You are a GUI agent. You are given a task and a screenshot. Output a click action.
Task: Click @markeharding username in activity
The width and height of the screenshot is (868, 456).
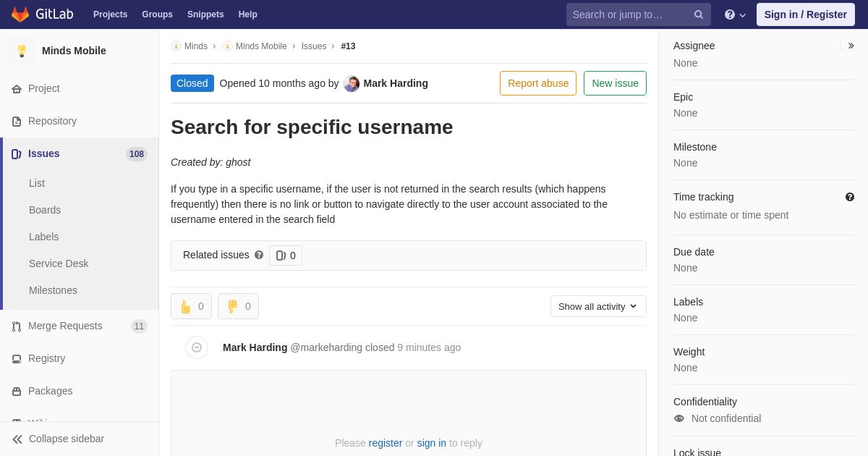pos(326,347)
